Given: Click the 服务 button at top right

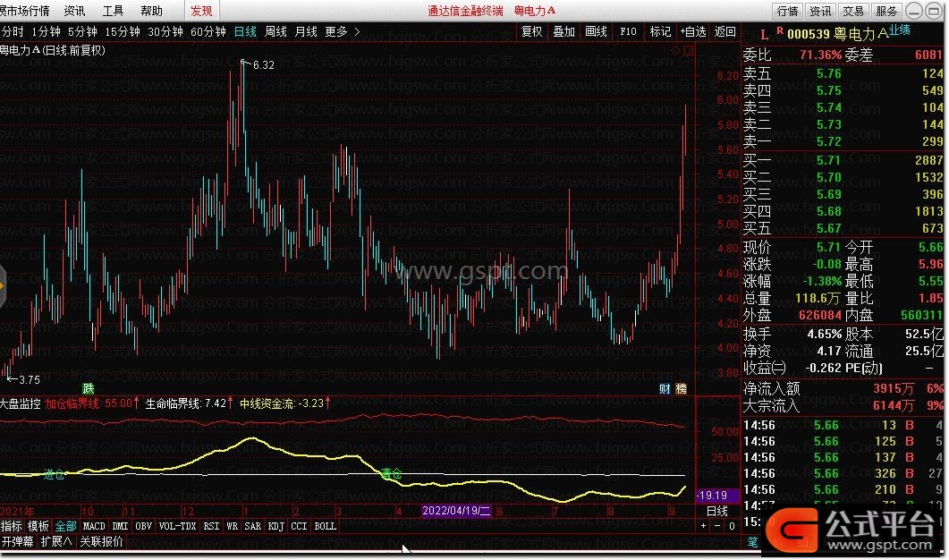Looking at the screenshot, I should point(886,11).
